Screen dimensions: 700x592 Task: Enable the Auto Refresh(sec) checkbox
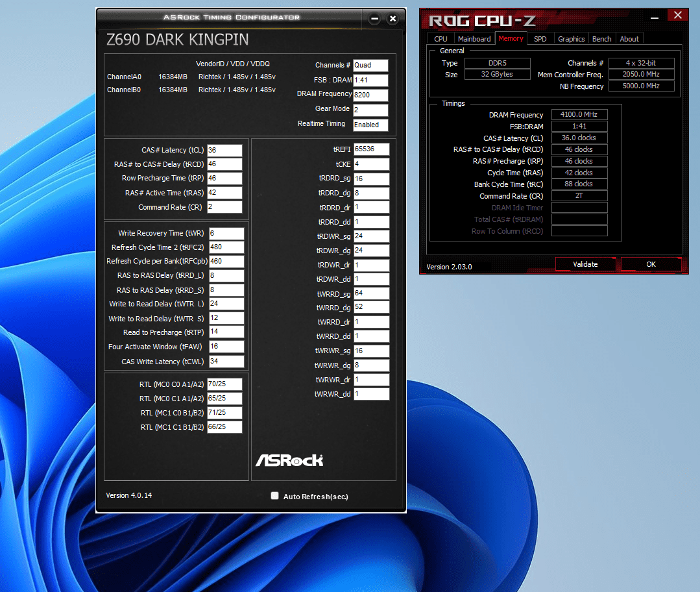click(275, 495)
